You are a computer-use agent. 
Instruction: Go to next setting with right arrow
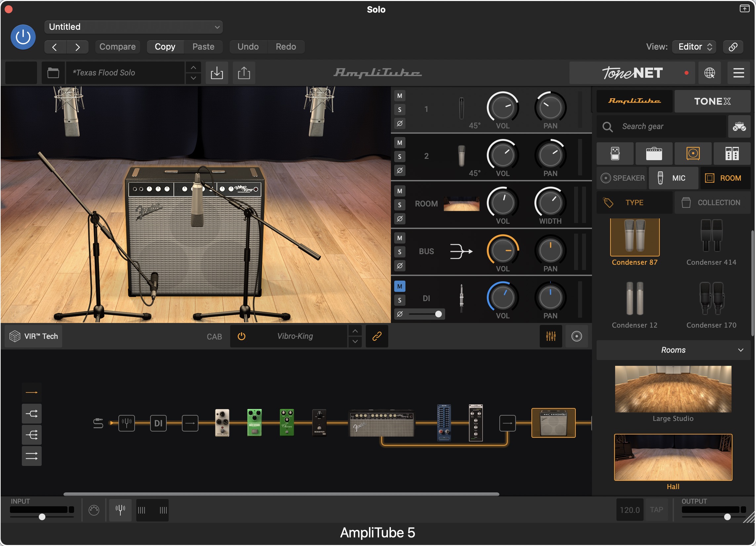pyautogui.click(x=77, y=47)
